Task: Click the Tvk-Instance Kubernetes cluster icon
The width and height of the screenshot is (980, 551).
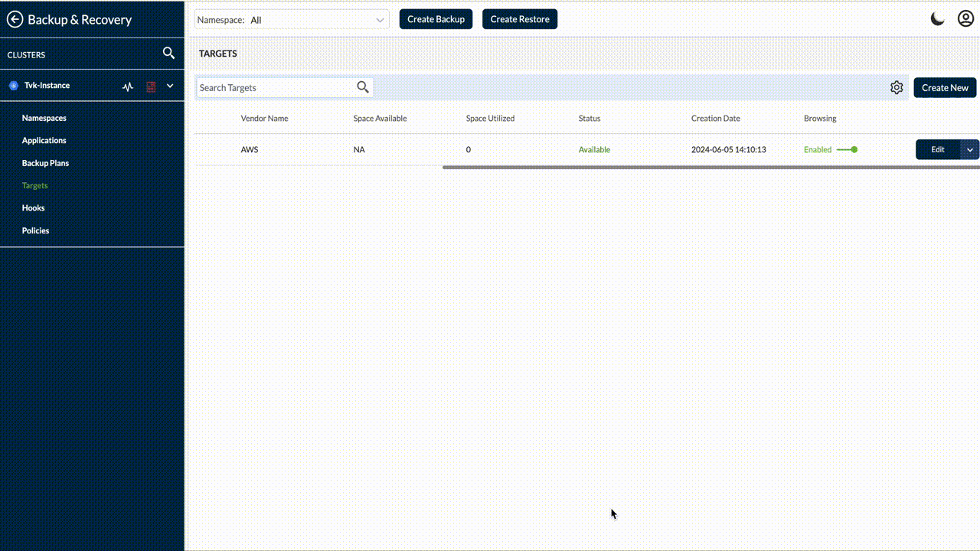Action: [13, 86]
